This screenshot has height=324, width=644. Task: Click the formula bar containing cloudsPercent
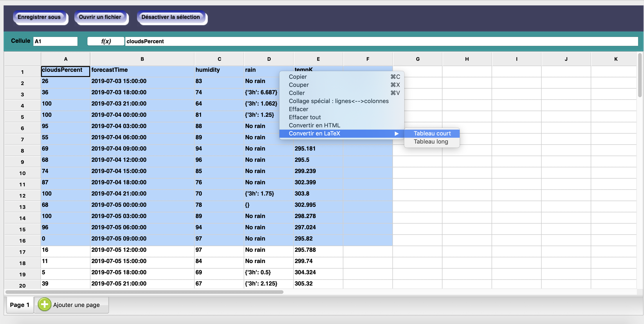(x=381, y=41)
